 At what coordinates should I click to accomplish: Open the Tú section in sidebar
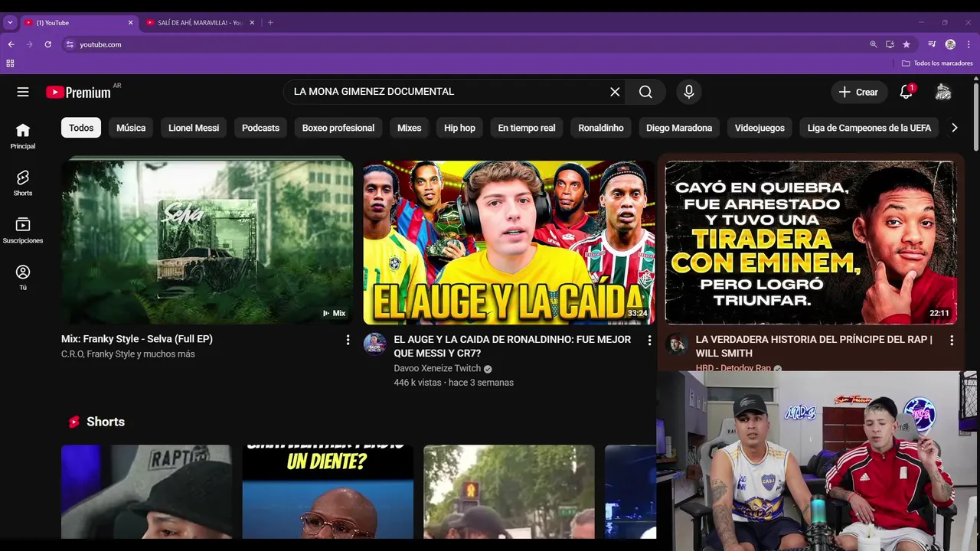pyautogui.click(x=23, y=278)
